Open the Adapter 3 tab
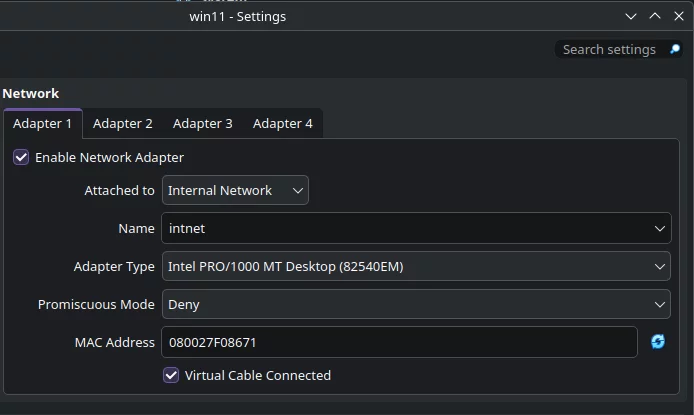The image size is (694, 415). point(202,123)
